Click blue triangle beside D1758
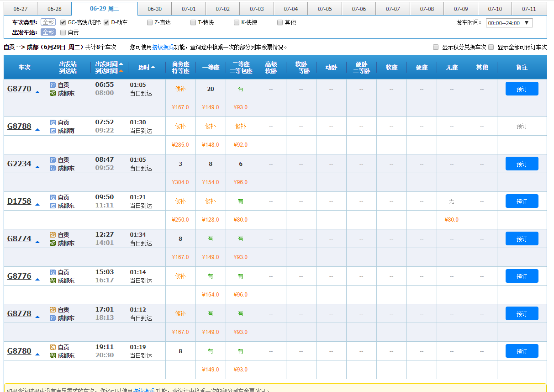 pos(37,205)
